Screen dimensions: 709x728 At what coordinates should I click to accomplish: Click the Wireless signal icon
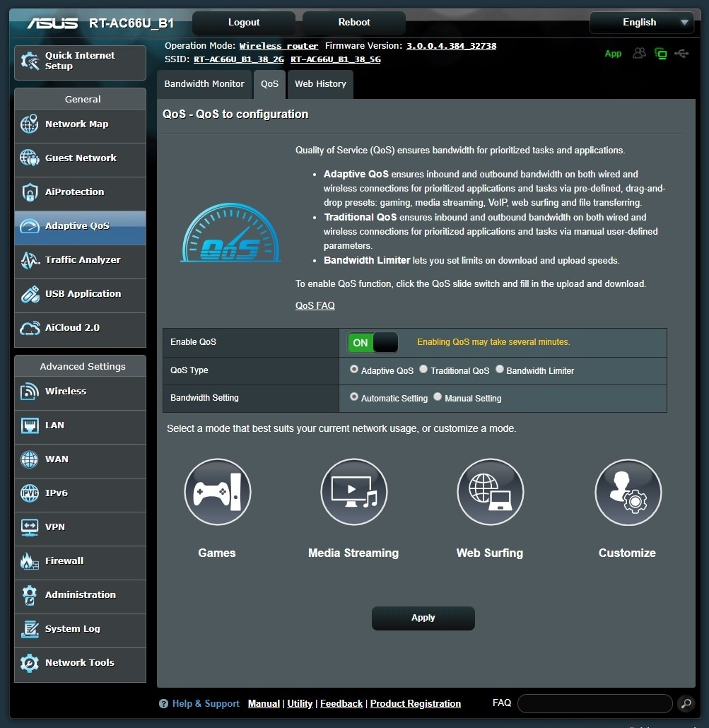[x=29, y=391]
